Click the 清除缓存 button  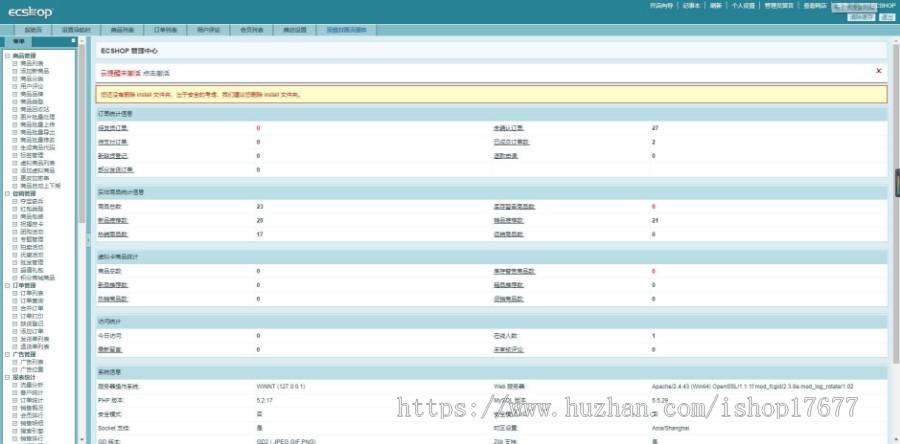click(861, 17)
